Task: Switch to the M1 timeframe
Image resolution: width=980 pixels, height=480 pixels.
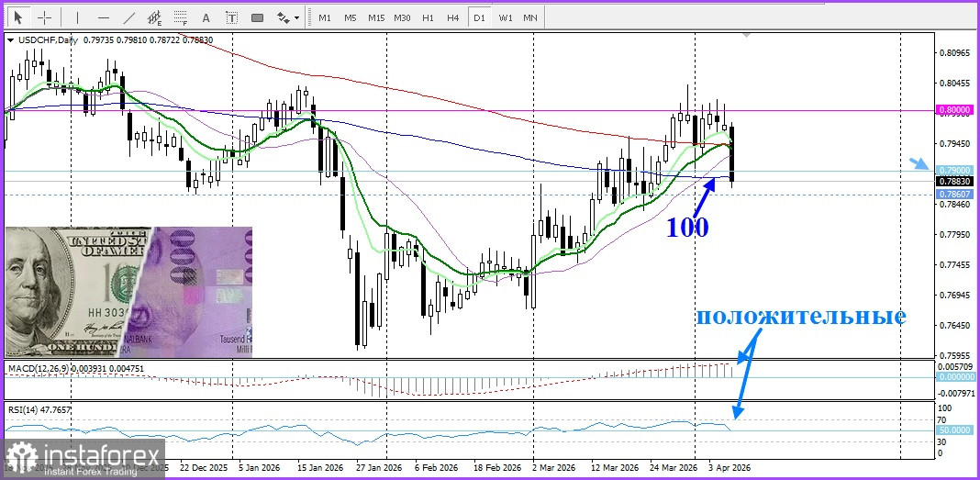Action: [325, 17]
